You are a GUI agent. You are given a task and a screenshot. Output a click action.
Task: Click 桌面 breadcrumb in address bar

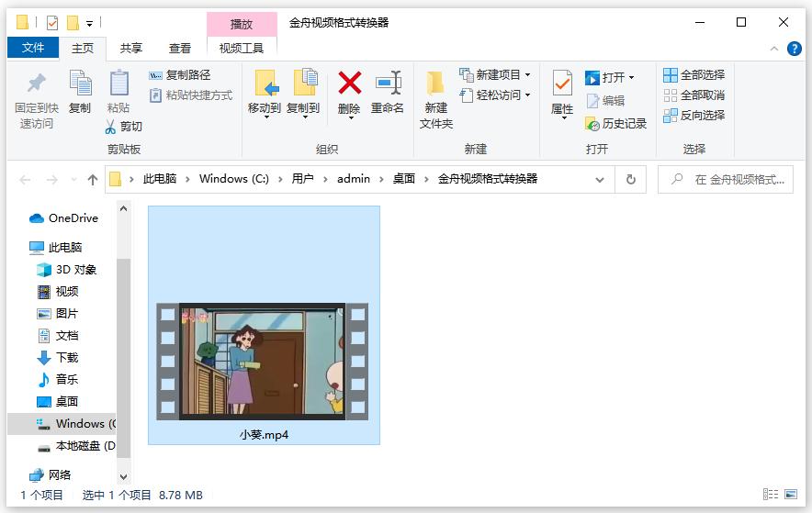[404, 179]
